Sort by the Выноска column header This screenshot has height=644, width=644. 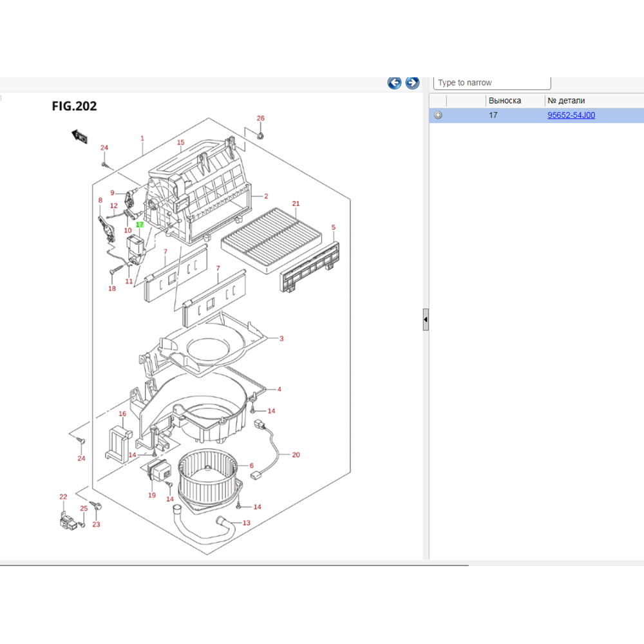pos(505,100)
